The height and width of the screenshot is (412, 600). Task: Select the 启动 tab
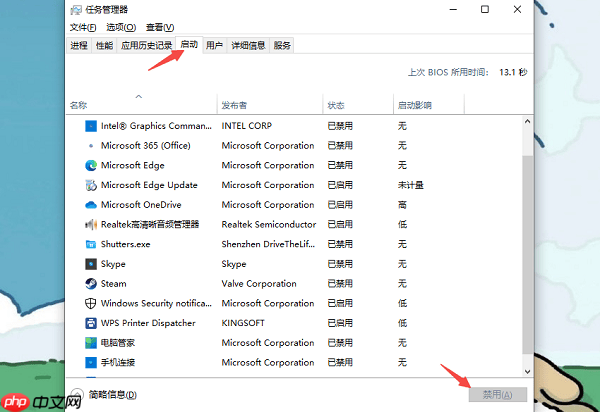click(189, 45)
